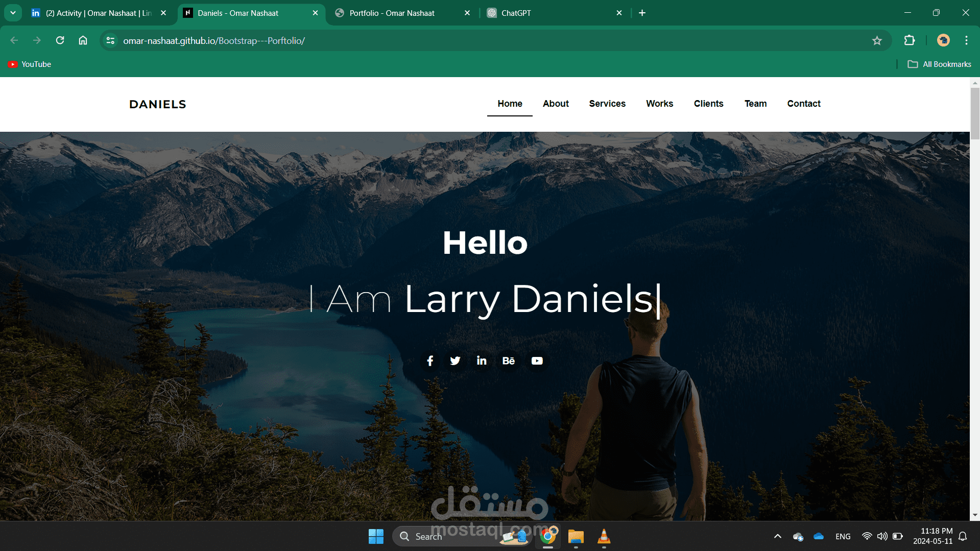Click the Home nav link
The image size is (980, 551).
coord(510,104)
